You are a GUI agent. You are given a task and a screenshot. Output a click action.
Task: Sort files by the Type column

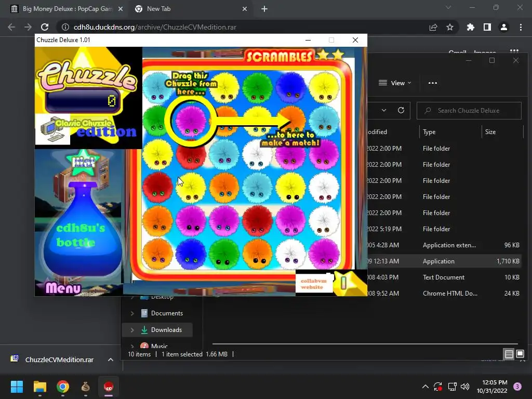pos(450,131)
